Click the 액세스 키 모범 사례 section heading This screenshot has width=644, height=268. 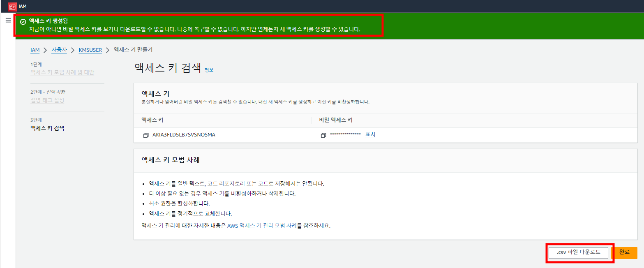pyautogui.click(x=171, y=160)
